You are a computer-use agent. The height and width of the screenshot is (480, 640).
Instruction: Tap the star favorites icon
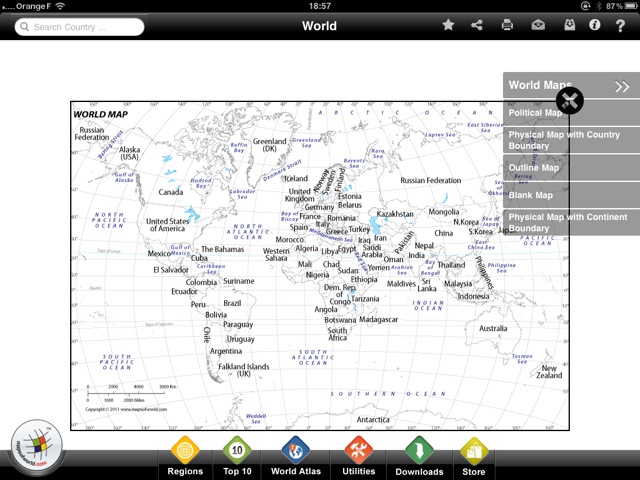(x=448, y=25)
